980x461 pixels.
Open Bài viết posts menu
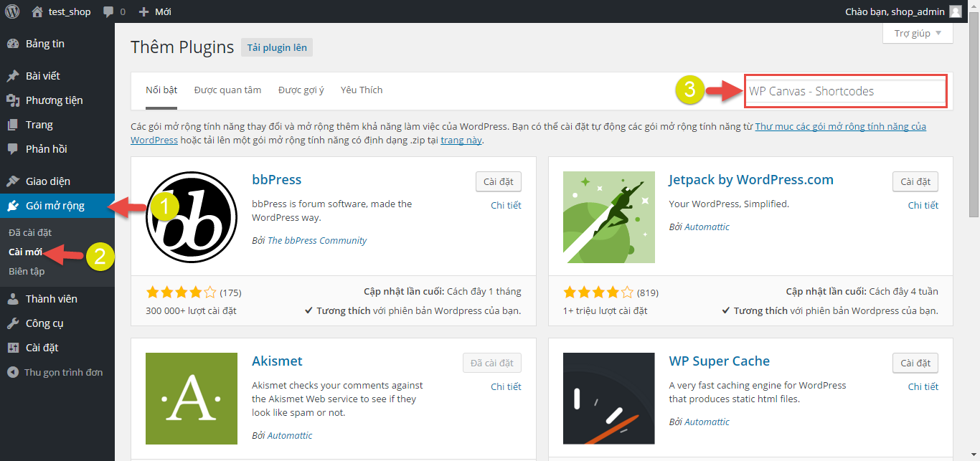coord(57,75)
